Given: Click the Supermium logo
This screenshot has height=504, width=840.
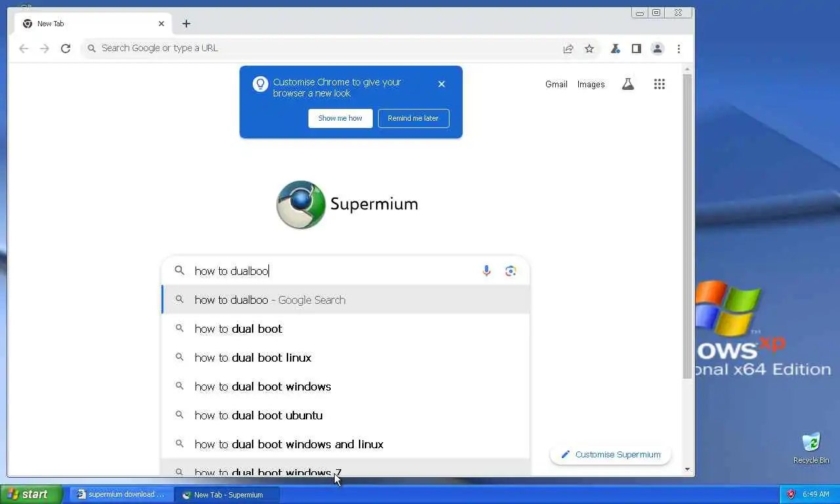Looking at the screenshot, I should pyautogui.click(x=347, y=205).
